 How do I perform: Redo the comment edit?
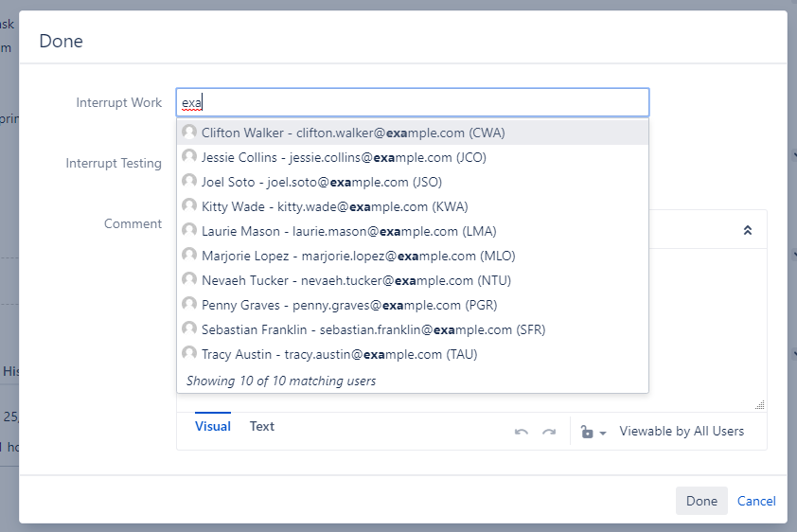pyautogui.click(x=549, y=432)
